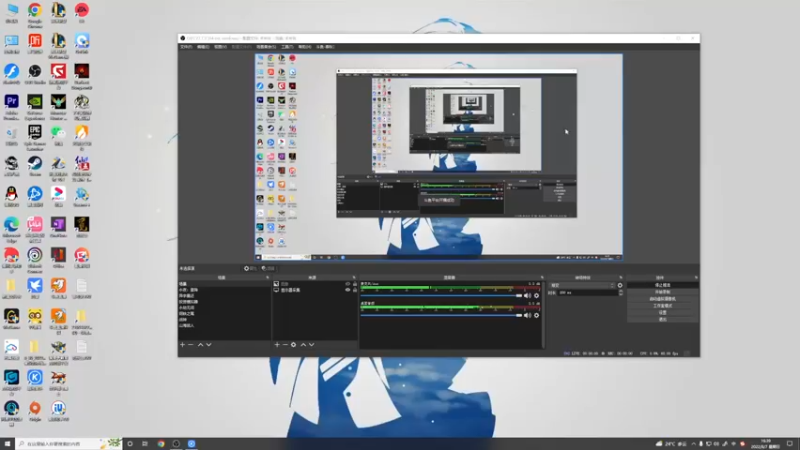800x450 pixels.
Task: Move selected source up
Action: pos(303,345)
